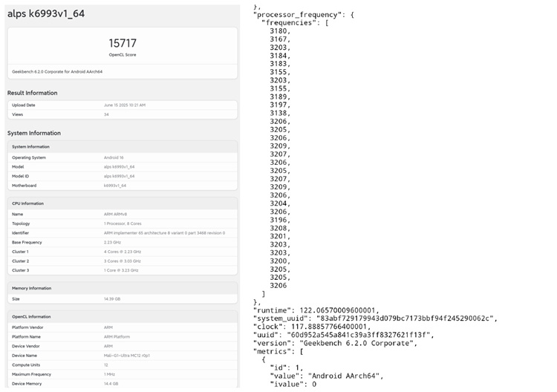
Task: Select the clock value 117.88857766400001
Action: pyautogui.click(x=330, y=327)
